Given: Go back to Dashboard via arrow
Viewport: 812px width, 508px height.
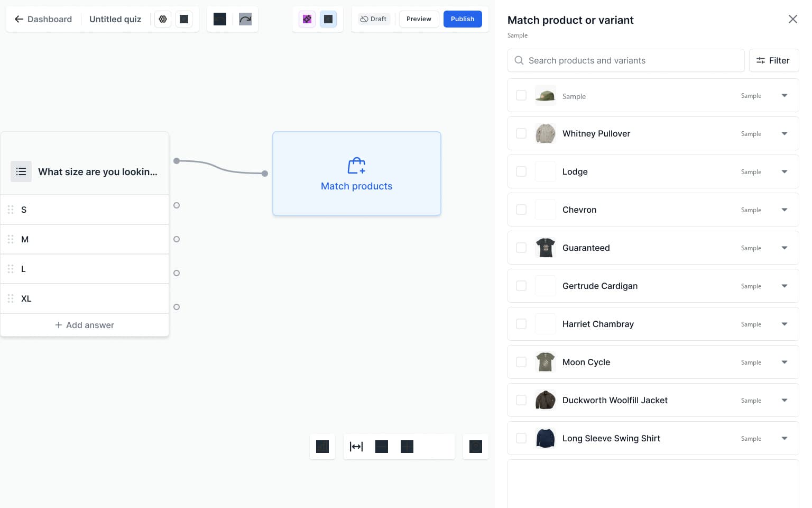Looking at the screenshot, I should point(19,19).
